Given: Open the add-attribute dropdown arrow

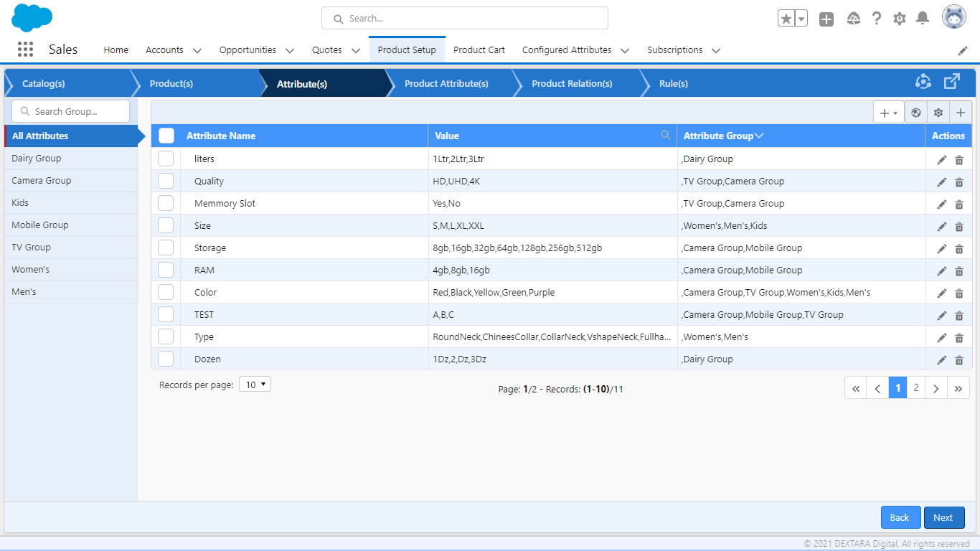Looking at the screenshot, I should click(x=895, y=112).
